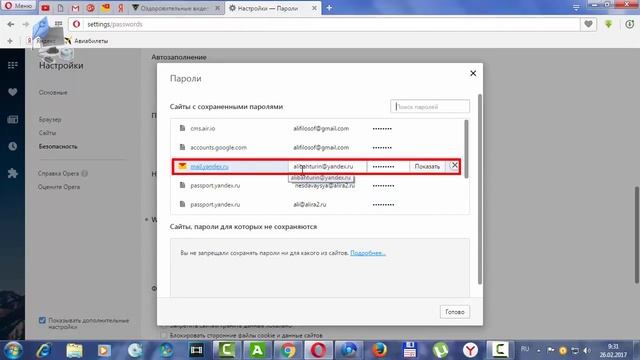
Task: Click the saved passwords list scrollbar
Action: 466,149
